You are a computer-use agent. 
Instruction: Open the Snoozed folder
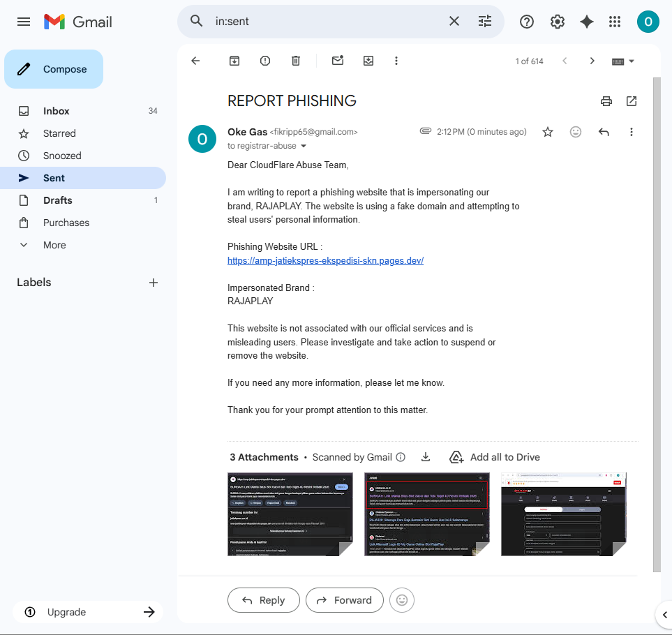(x=83, y=156)
